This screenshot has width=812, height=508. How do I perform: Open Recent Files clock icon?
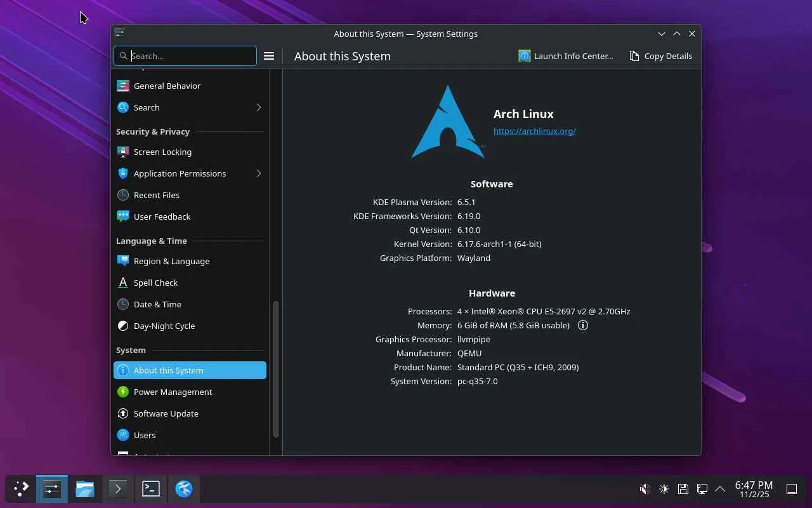(123, 195)
